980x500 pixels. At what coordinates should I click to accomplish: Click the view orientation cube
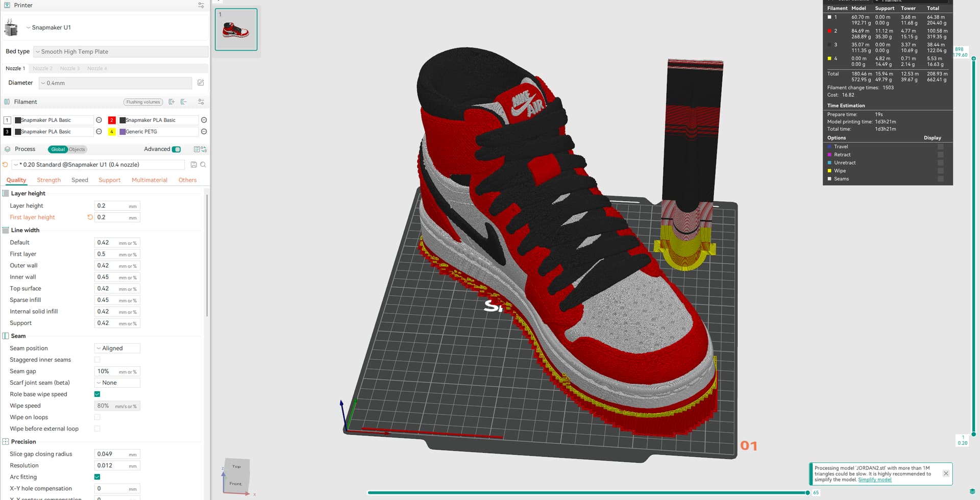236,476
